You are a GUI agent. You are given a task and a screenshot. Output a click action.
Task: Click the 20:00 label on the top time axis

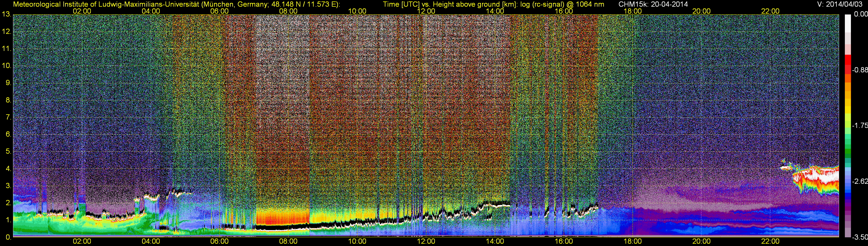[702, 11]
